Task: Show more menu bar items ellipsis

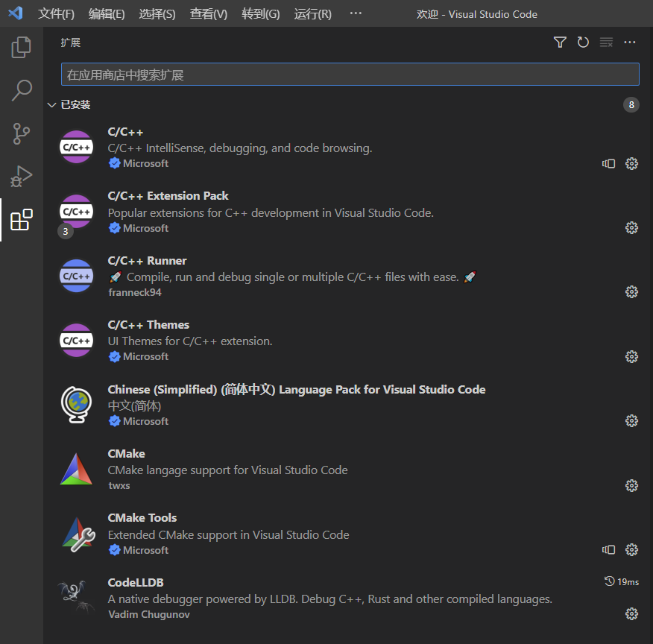Action: pyautogui.click(x=356, y=13)
